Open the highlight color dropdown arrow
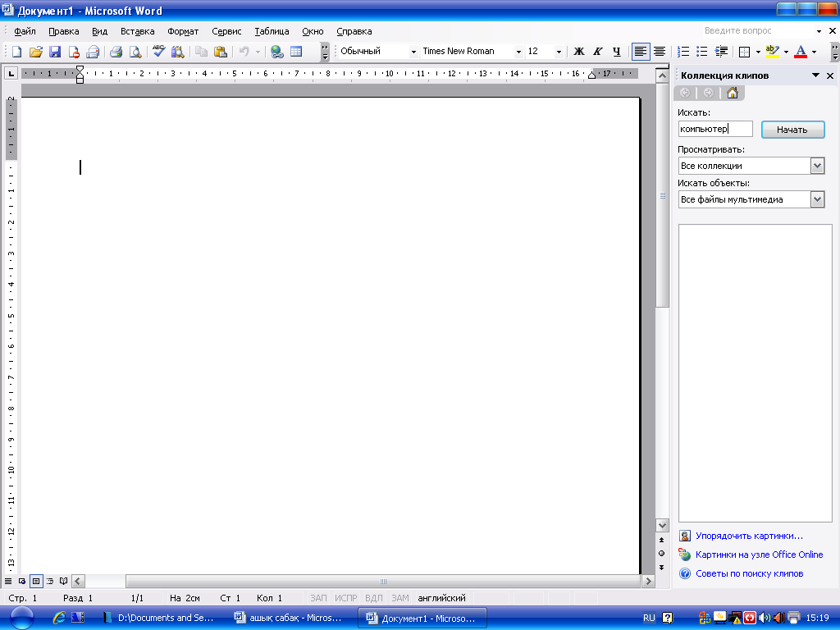Image resolution: width=840 pixels, height=630 pixels. click(786, 52)
